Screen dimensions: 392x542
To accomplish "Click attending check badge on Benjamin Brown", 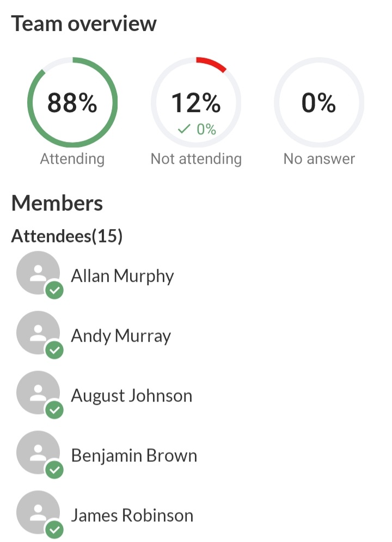I will (54, 470).
